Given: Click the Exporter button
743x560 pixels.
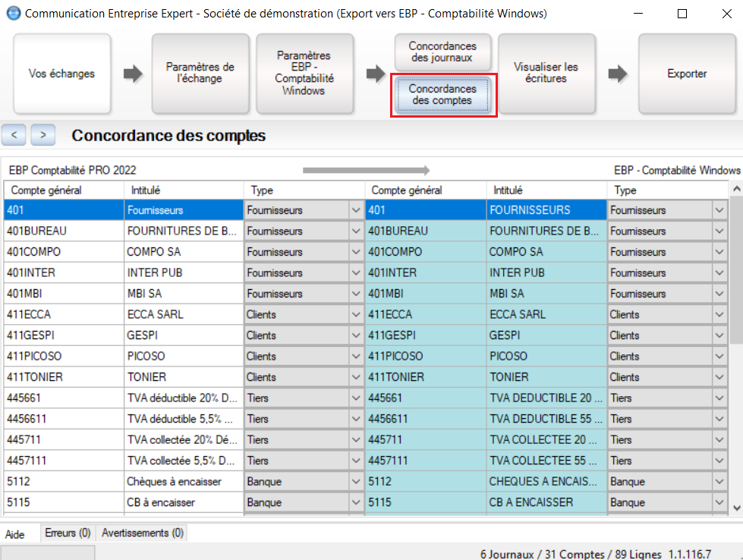Looking at the screenshot, I should click(x=687, y=74).
